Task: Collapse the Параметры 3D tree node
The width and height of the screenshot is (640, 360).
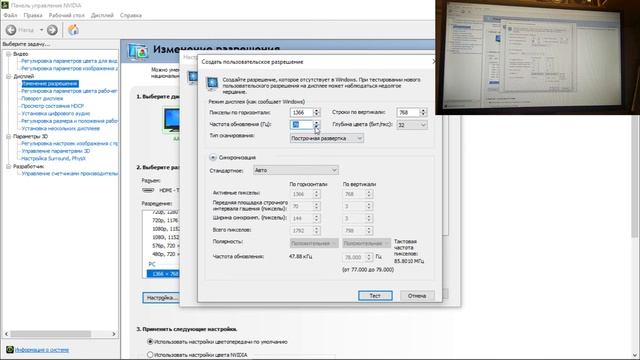Action: coord(9,136)
